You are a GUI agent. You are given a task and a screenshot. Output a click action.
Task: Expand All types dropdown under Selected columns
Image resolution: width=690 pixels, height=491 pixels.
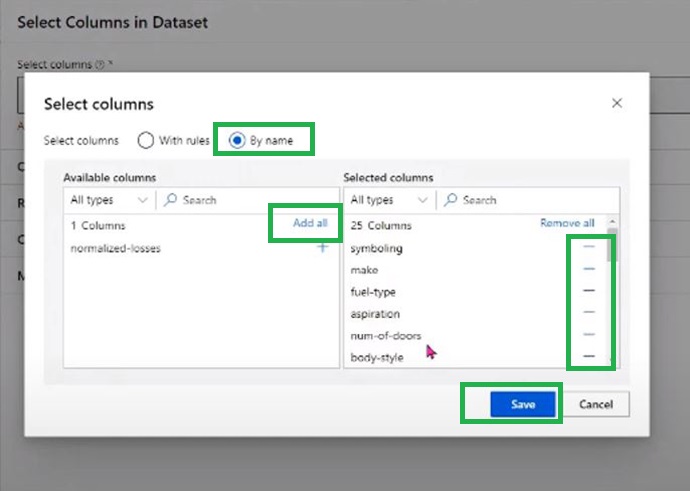(389, 200)
